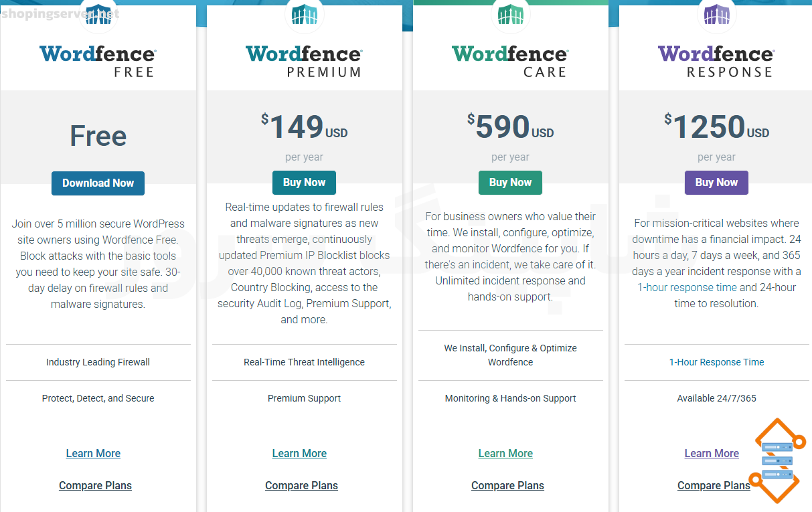Click Buy Now under the Response plan
The image size is (812, 512).
(x=716, y=182)
